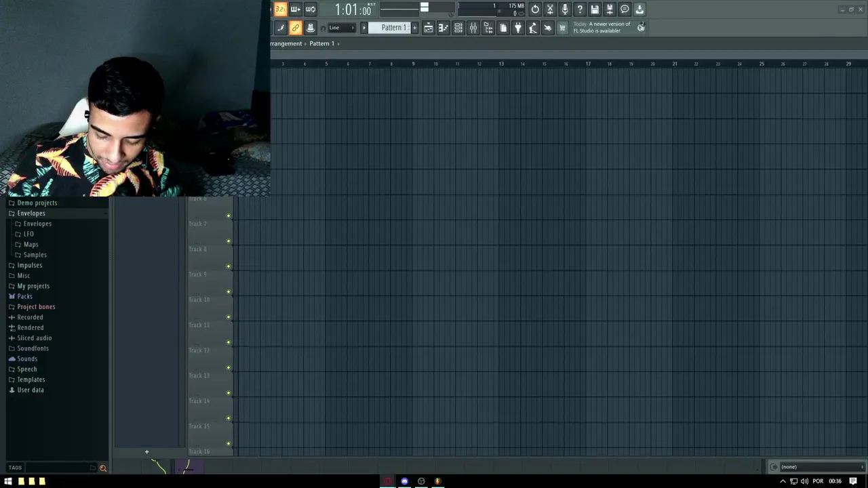The image size is (868, 488).
Task: Click the 1:01:00 time display
Action: pyautogui.click(x=353, y=9)
